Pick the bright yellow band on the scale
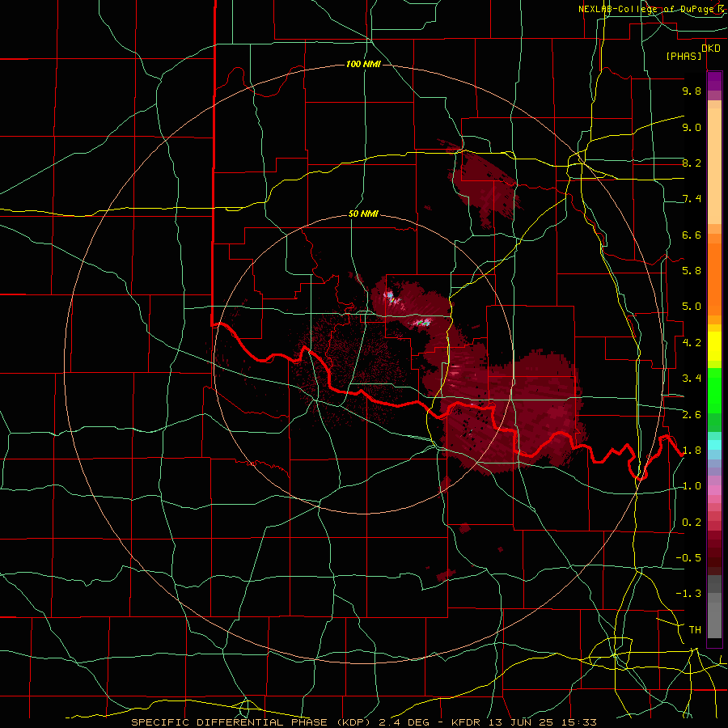The width and height of the screenshot is (728, 728). point(714,346)
